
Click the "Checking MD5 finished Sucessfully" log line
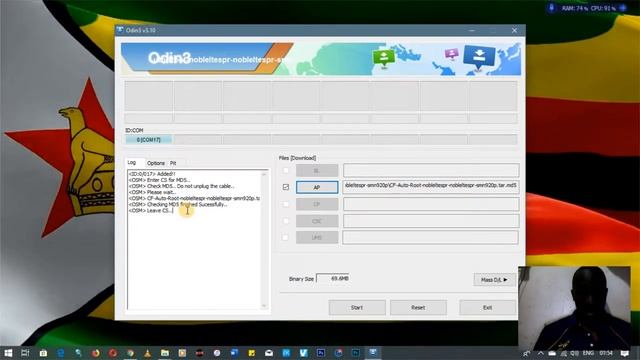tap(178, 204)
